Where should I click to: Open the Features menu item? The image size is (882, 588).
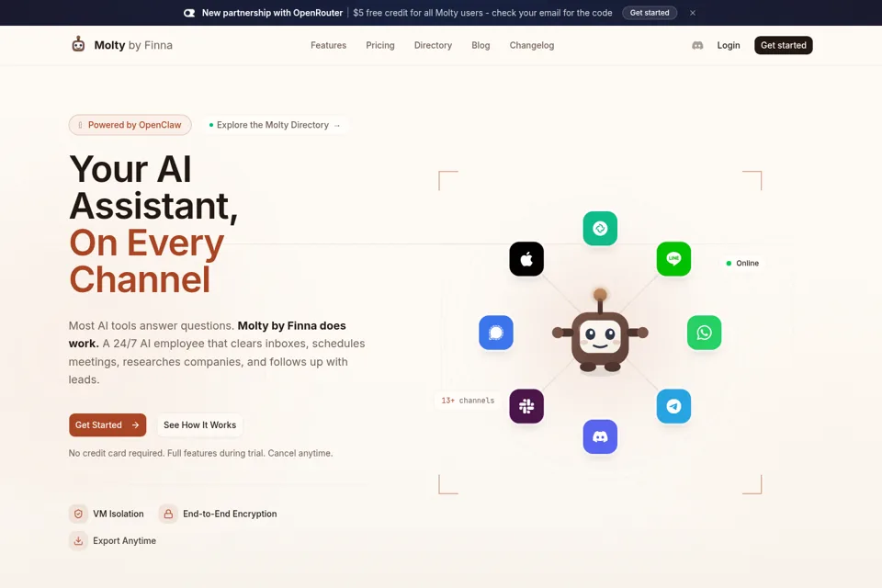tap(329, 46)
